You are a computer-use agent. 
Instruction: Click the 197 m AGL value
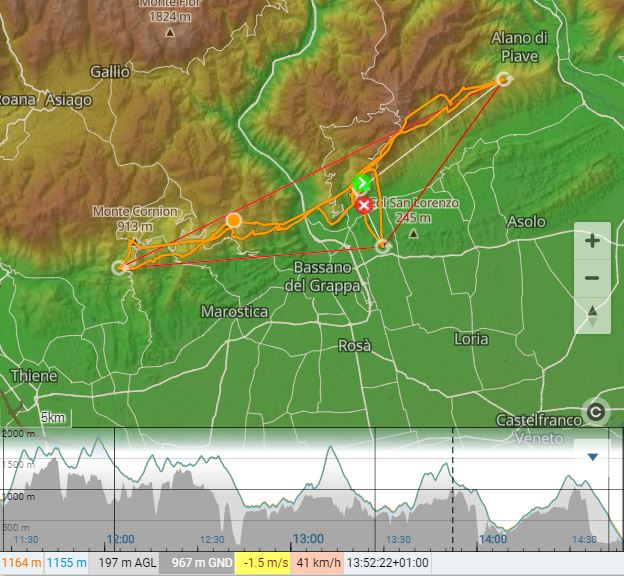pyautogui.click(x=123, y=563)
